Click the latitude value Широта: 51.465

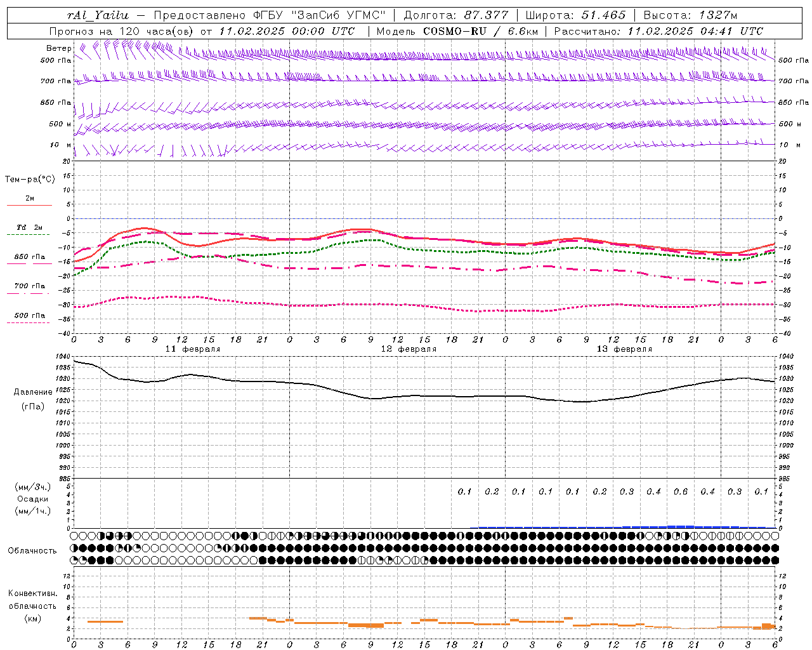(575, 15)
